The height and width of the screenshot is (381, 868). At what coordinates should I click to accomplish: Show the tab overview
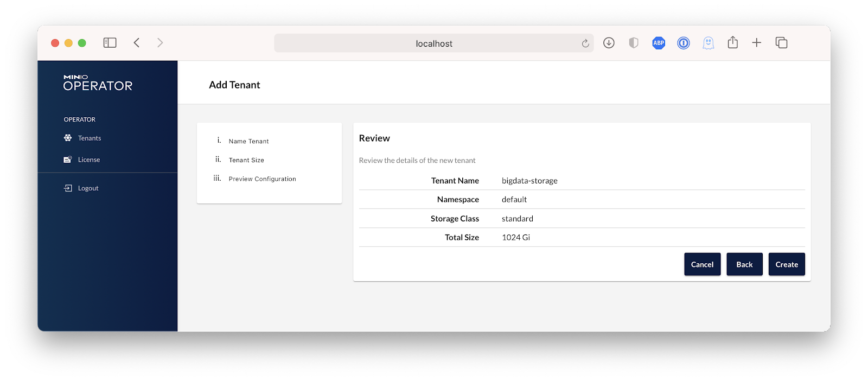click(x=781, y=43)
